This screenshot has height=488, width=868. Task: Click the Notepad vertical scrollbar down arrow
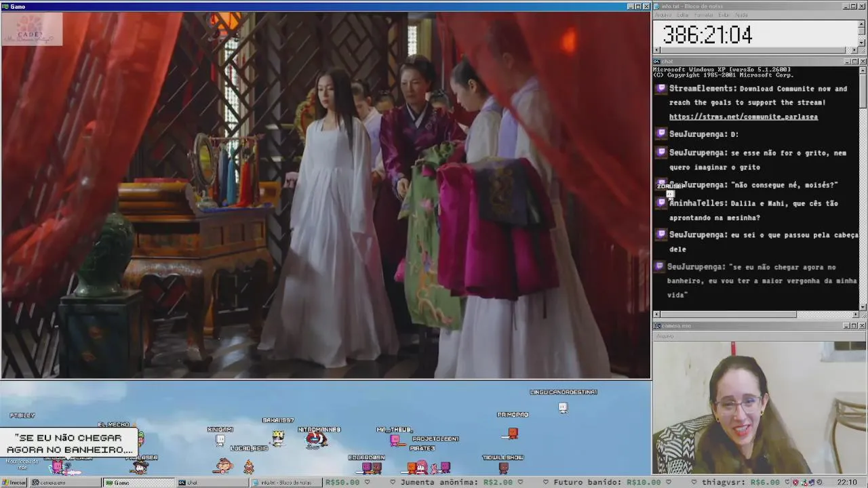[861, 43]
